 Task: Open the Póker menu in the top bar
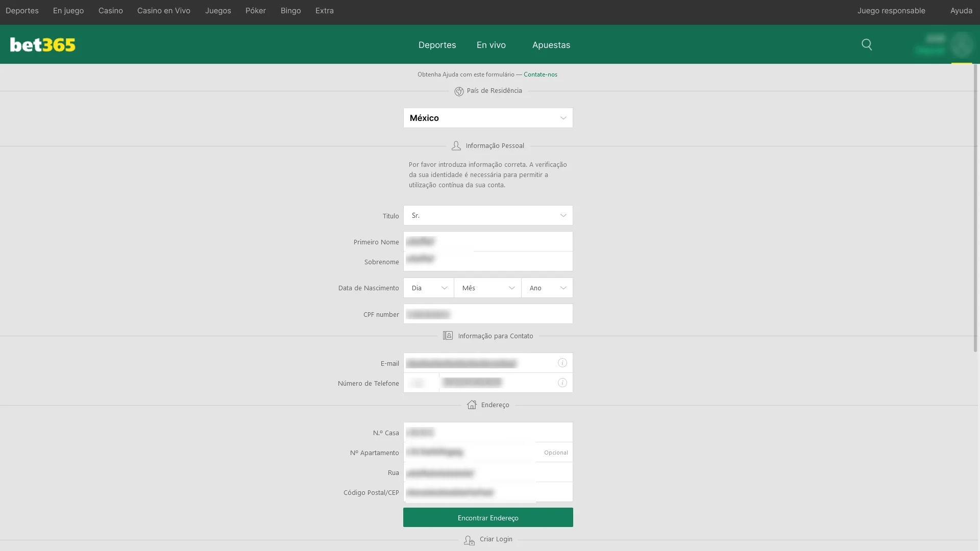coord(255,10)
